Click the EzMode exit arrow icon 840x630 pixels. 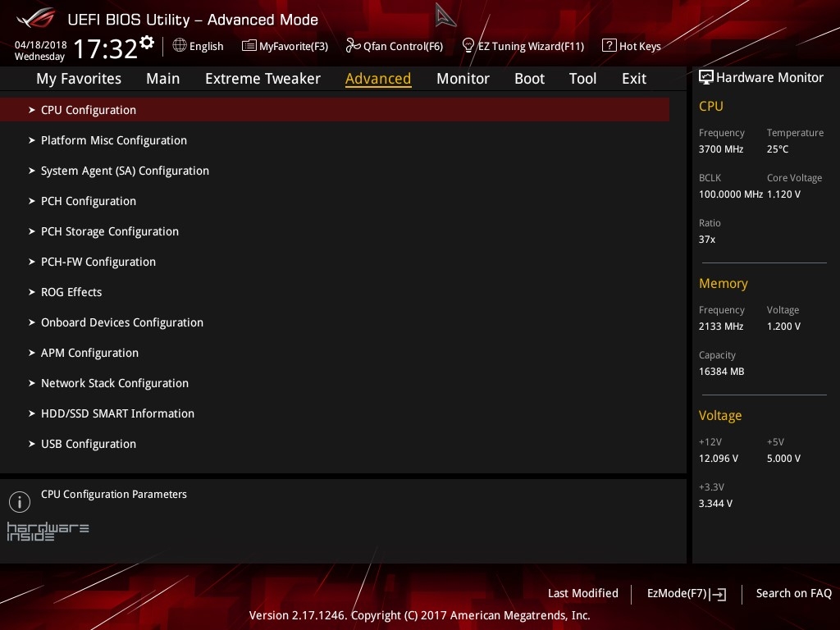tap(719, 594)
